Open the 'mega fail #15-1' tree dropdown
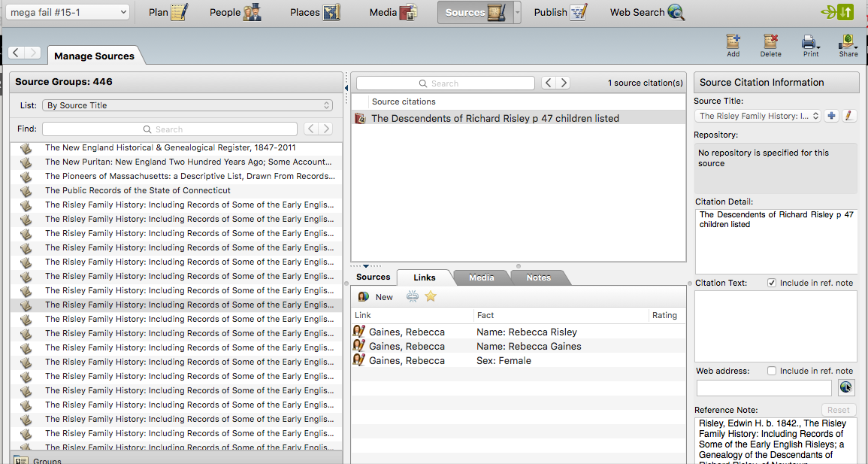The image size is (868, 464). tap(67, 12)
